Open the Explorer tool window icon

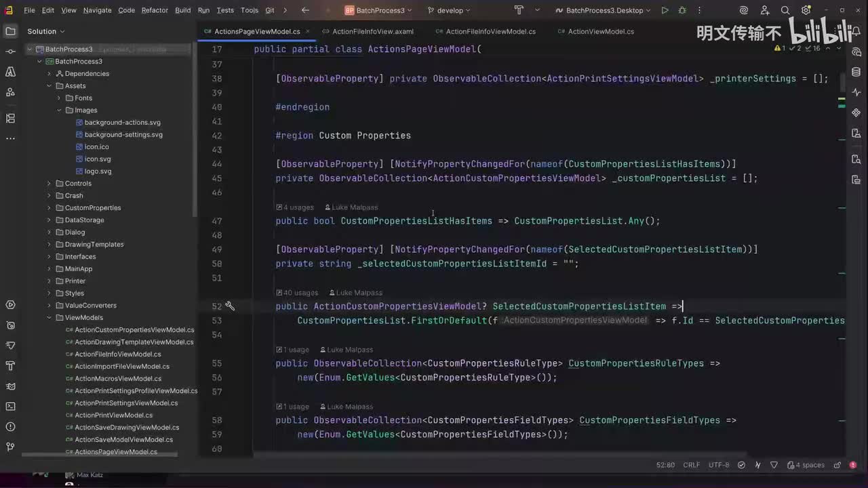[10, 31]
